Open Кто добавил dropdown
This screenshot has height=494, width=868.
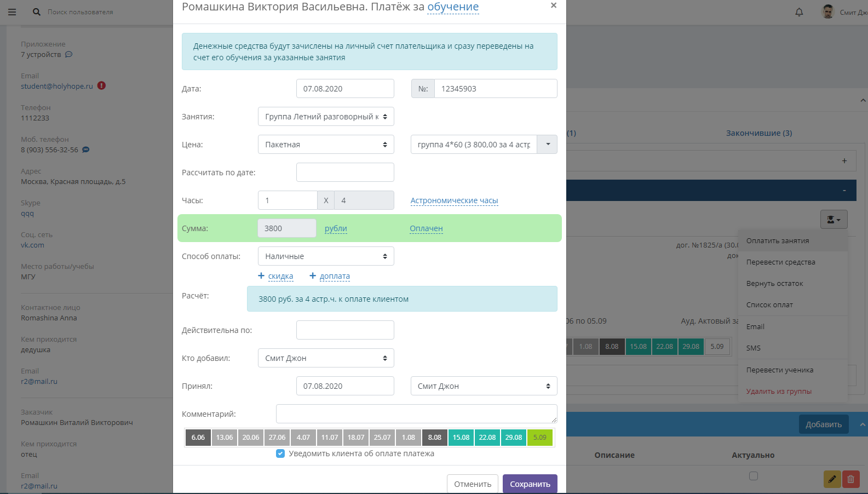click(326, 358)
